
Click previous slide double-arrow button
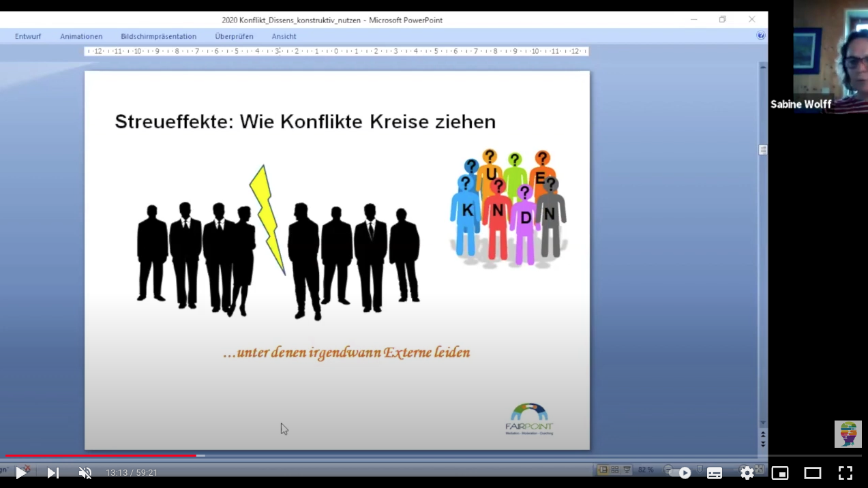click(763, 434)
